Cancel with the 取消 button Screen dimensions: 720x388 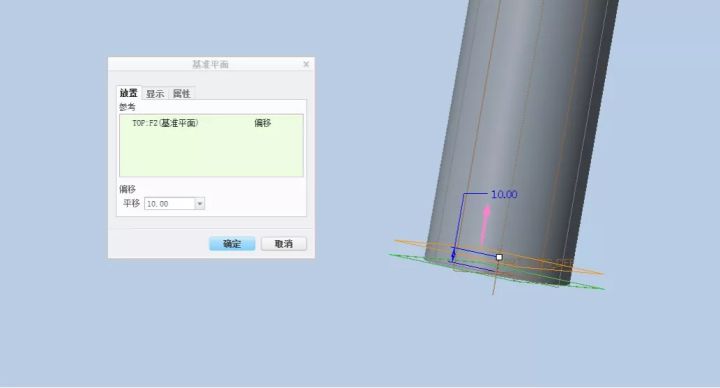click(284, 244)
